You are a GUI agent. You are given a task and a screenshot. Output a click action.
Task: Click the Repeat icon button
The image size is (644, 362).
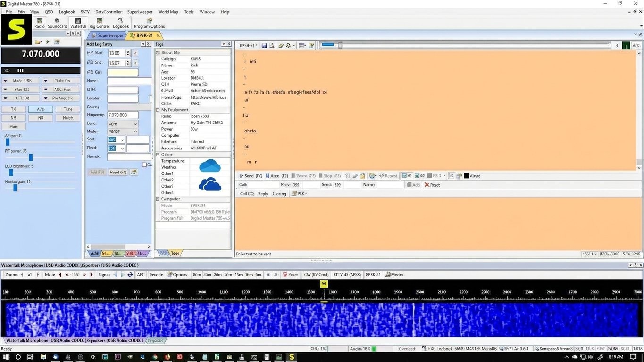point(388,176)
